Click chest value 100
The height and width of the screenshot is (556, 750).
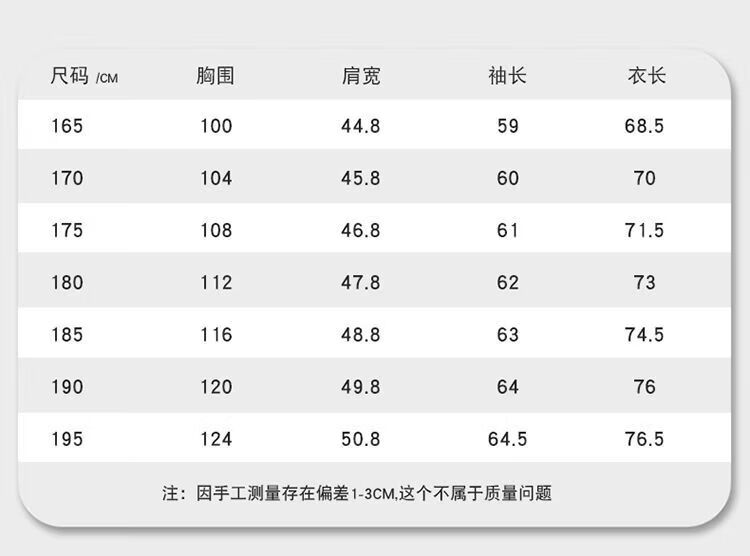coord(215,126)
